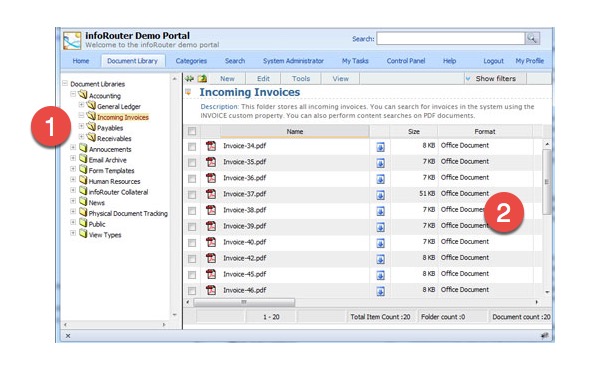
Task: Sort the list by the Size column header
Action: coord(414,131)
